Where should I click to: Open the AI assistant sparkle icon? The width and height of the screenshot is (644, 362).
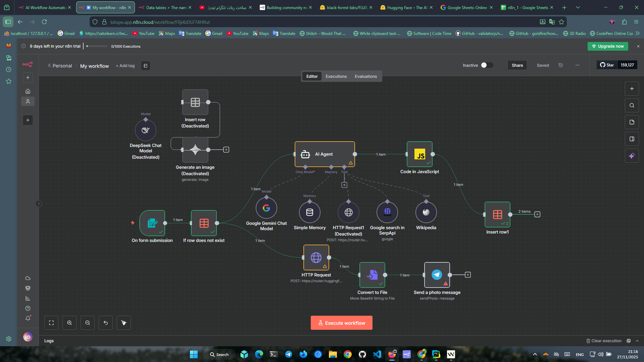[x=632, y=156]
